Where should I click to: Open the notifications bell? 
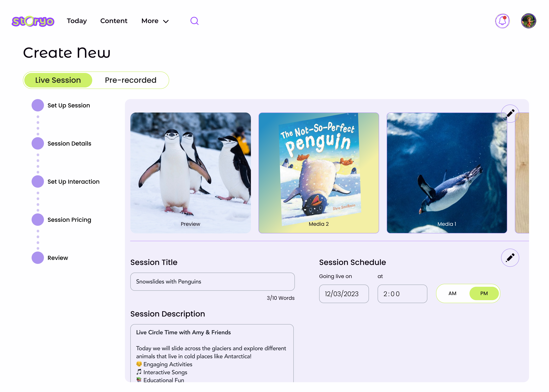pyautogui.click(x=502, y=21)
